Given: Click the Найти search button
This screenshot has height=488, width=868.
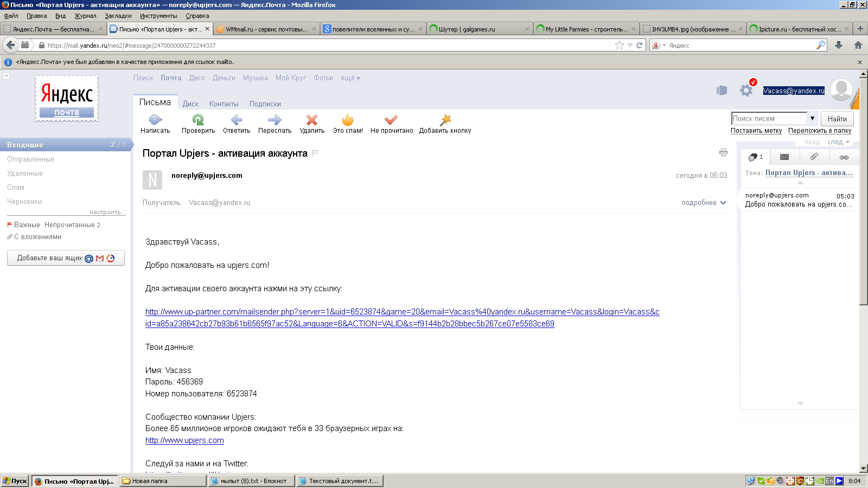Looking at the screenshot, I should [x=837, y=119].
